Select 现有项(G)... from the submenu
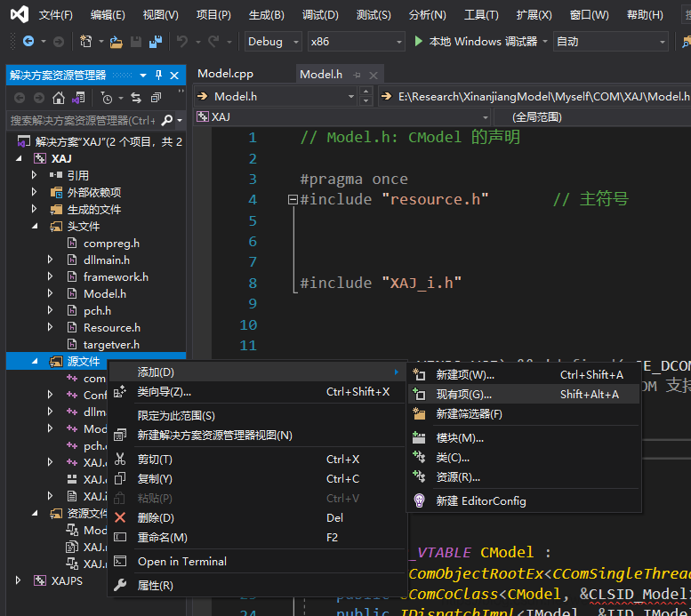Image resolution: width=691 pixels, height=616 pixels. (x=463, y=394)
